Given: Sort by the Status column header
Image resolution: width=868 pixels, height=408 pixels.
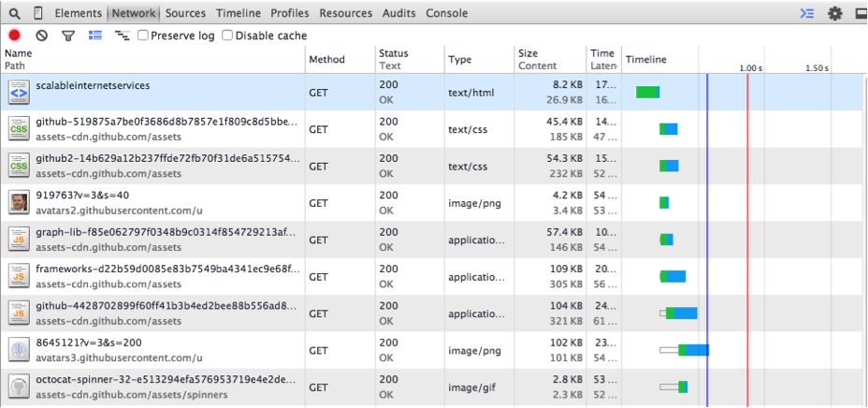Looking at the screenshot, I should point(410,59).
